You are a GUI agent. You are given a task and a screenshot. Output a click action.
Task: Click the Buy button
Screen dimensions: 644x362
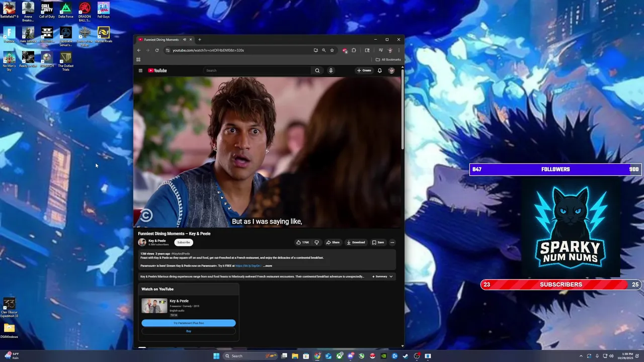point(189,331)
